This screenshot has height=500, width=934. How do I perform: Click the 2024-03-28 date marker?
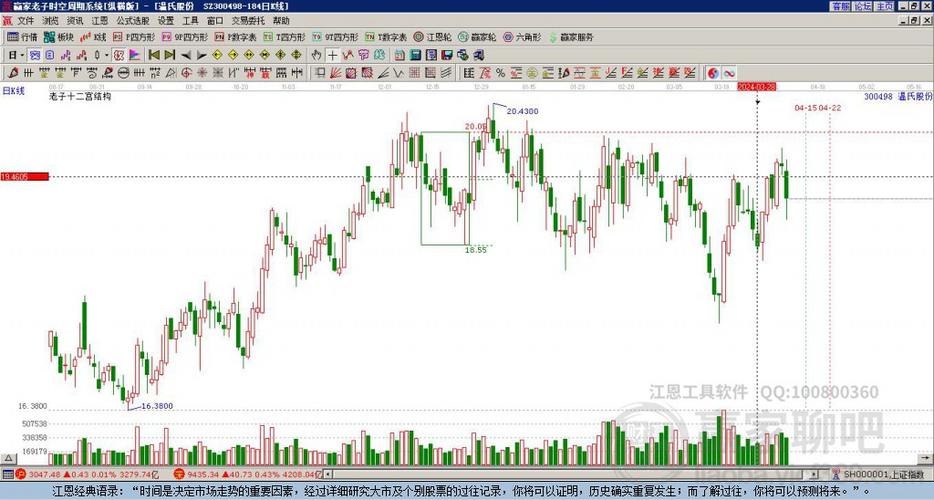(756, 87)
